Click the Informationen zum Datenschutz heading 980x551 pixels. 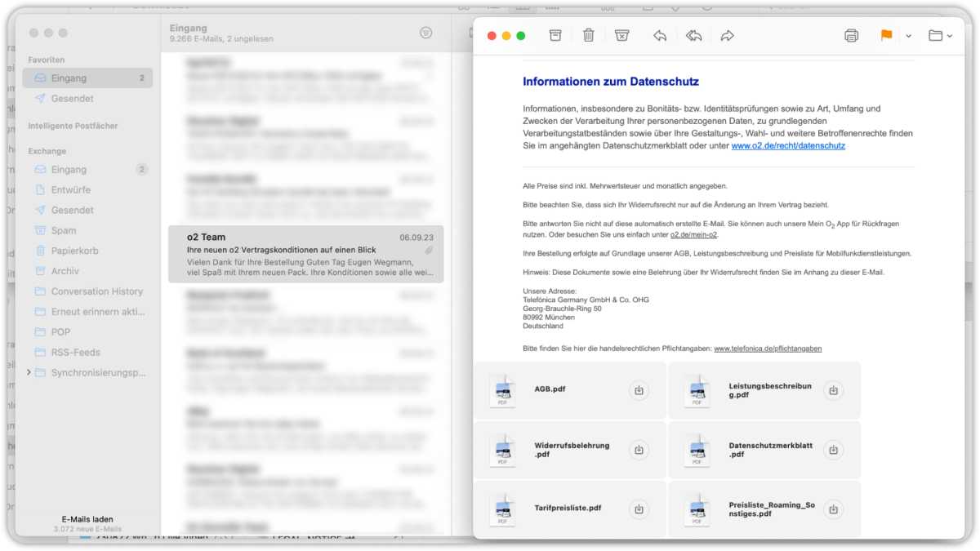tap(611, 82)
